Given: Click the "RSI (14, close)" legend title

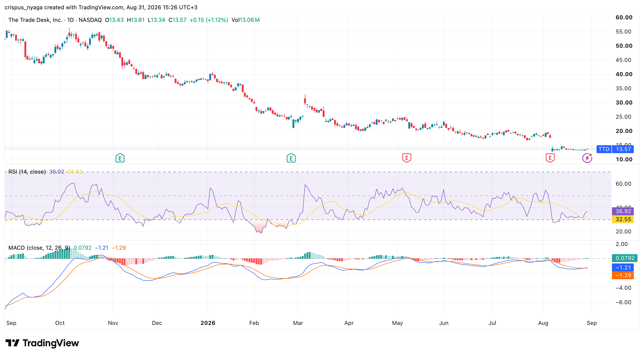Looking at the screenshot, I should click(x=27, y=172).
